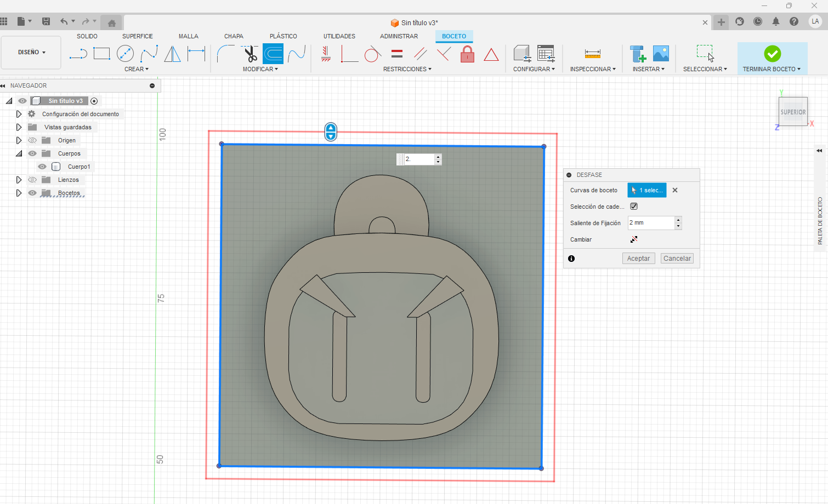Click the Cambiar flip direction icon

634,239
